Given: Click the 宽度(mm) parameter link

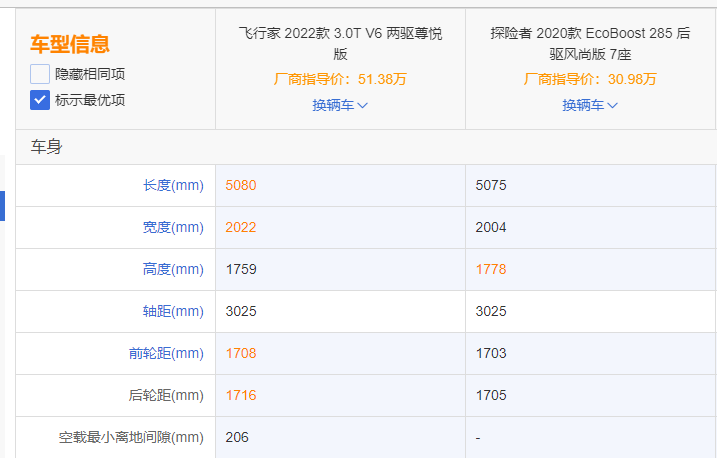Looking at the screenshot, I should click(x=173, y=227).
